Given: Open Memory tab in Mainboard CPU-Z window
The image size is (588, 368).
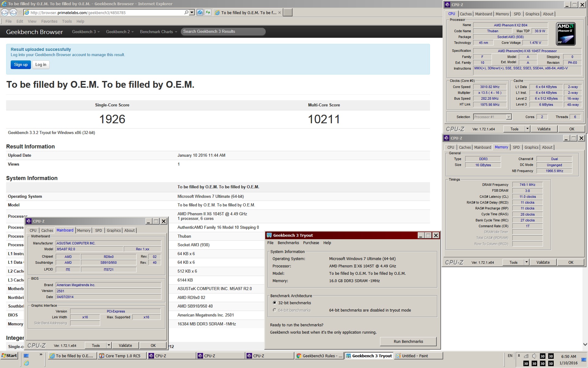Looking at the screenshot, I should coord(84,230).
